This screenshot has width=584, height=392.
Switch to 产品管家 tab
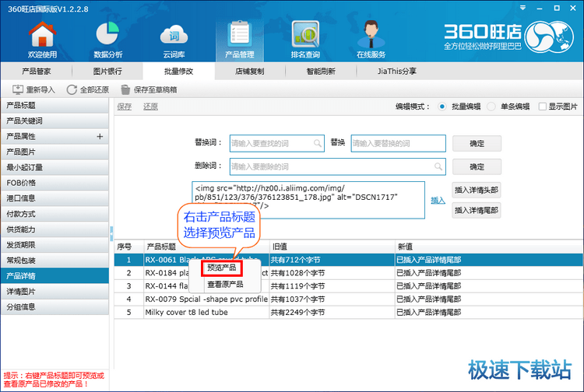pos(36,71)
